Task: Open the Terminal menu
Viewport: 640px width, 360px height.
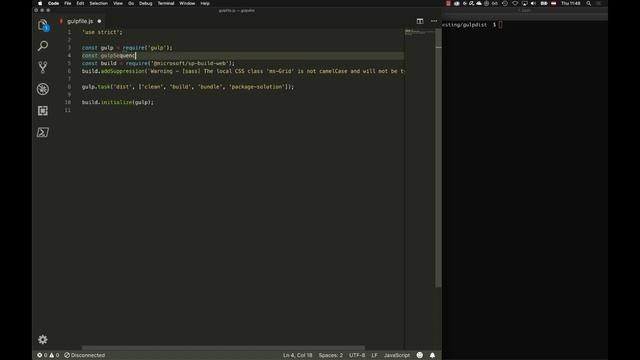Action: [166, 3]
